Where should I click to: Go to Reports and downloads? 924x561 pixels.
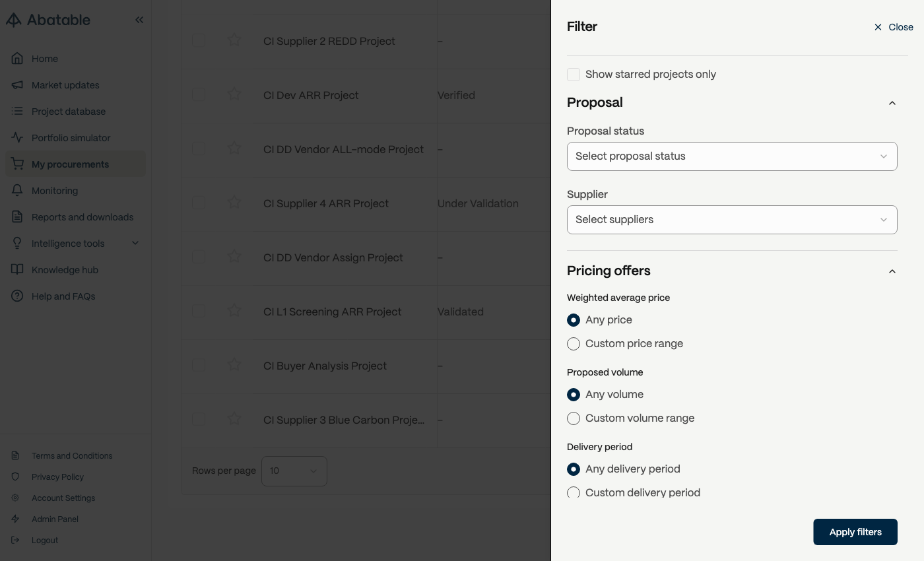pyautogui.click(x=82, y=217)
